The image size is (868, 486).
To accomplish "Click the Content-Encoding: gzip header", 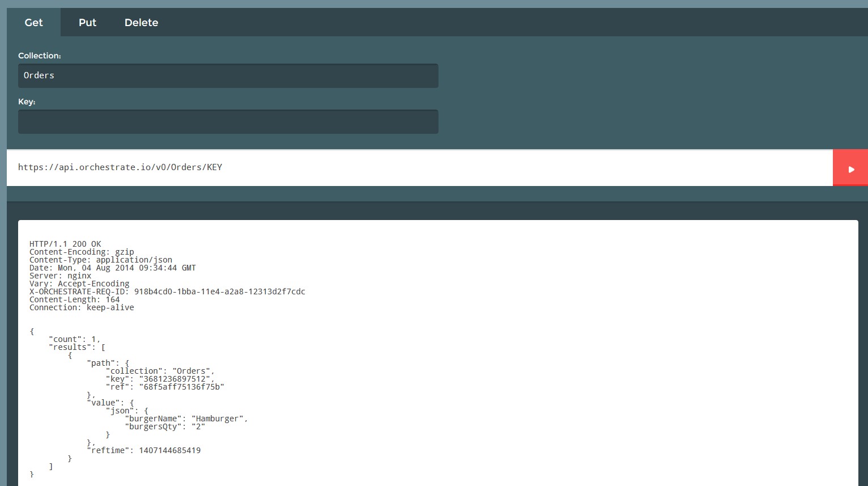I will 82,252.
